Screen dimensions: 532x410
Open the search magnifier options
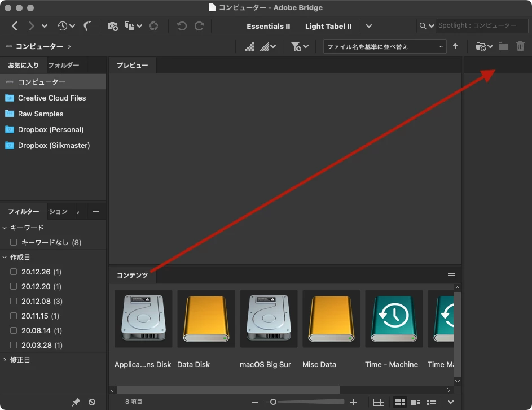[x=427, y=26]
